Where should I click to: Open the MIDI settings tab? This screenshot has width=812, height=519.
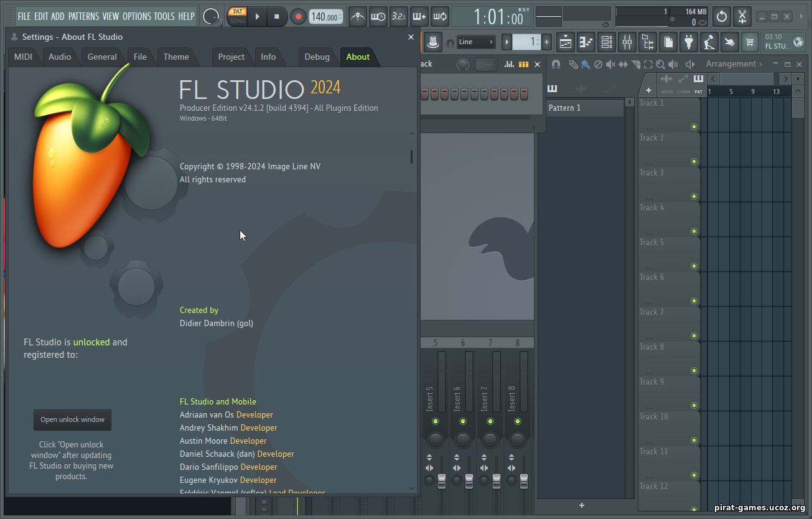click(x=23, y=57)
